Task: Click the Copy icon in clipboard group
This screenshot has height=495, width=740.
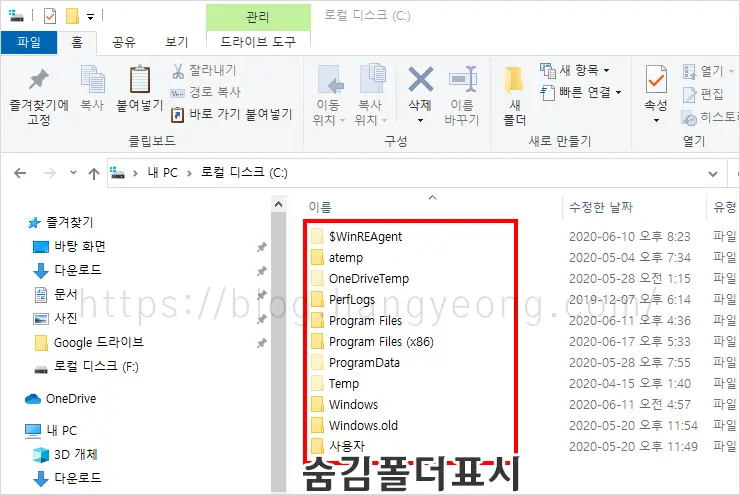Action: pos(92,78)
